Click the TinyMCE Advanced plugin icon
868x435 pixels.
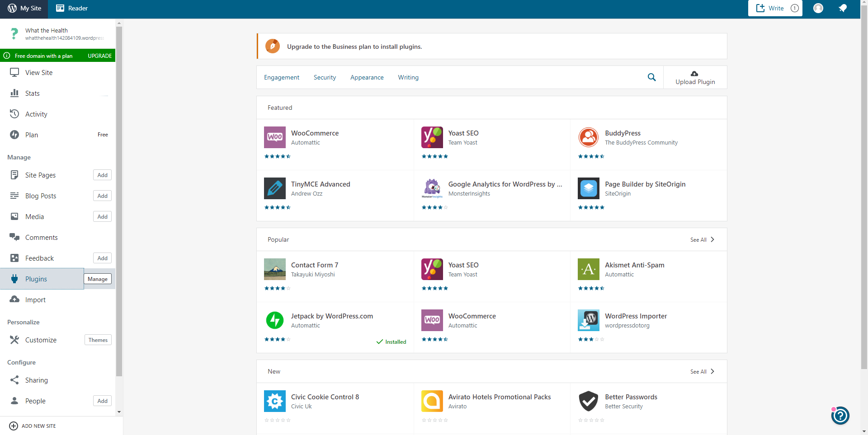pyautogui.click(x=275, y=188)
